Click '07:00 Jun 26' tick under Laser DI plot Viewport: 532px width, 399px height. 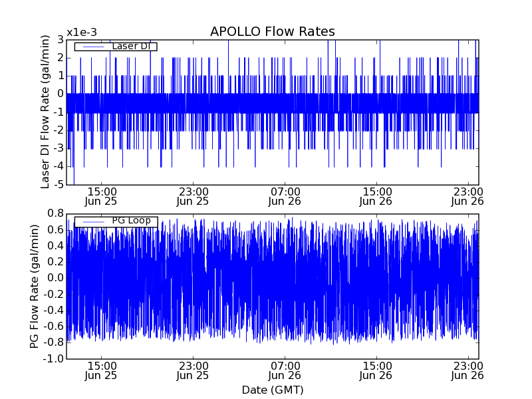click(x=285, y=197)
